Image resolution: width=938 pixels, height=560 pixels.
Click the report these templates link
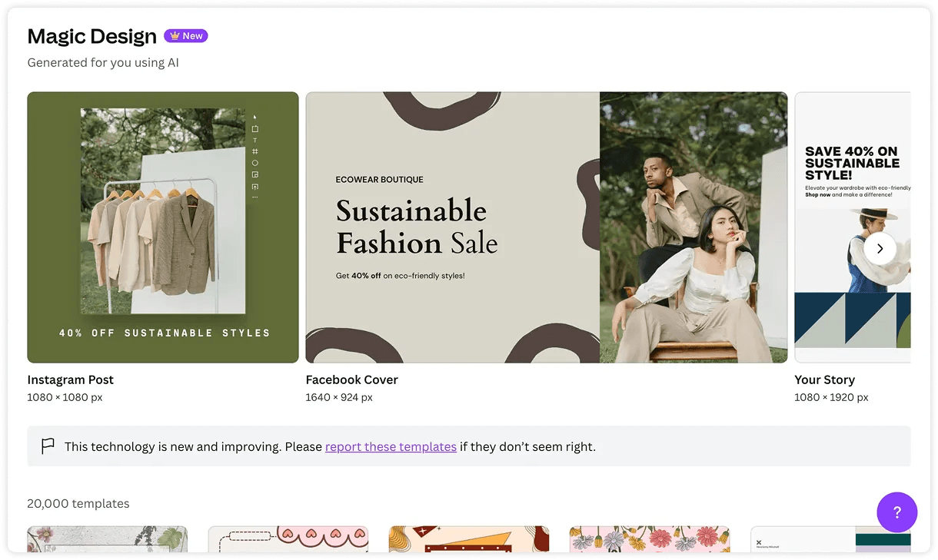click(391, 446)
